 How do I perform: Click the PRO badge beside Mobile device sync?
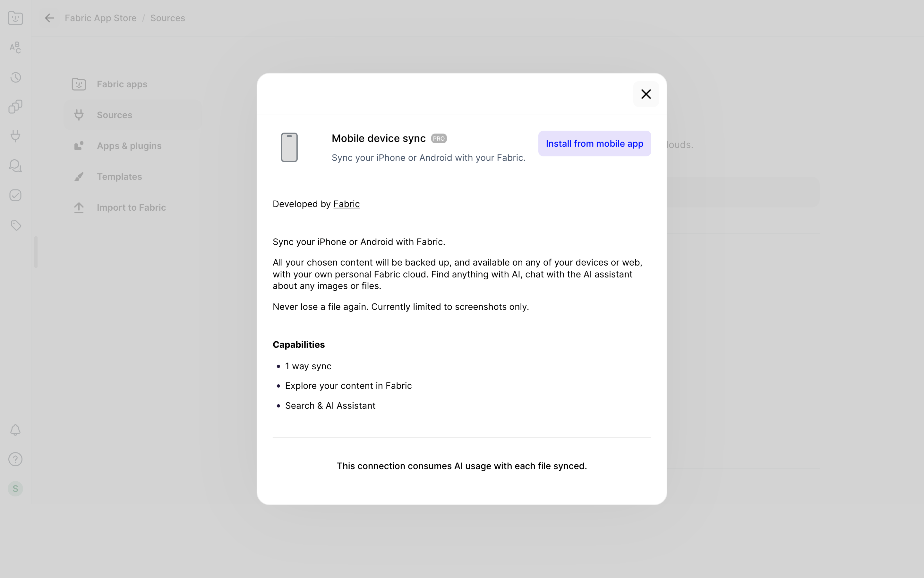pos(439,138)
